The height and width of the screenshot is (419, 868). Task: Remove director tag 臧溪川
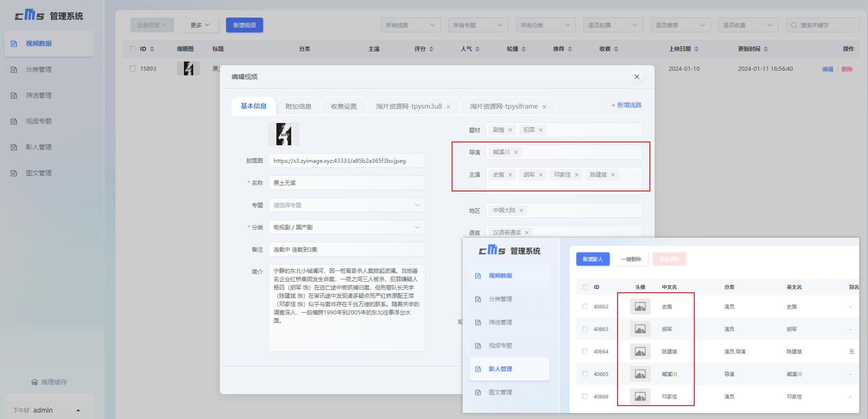coord(516,152)
